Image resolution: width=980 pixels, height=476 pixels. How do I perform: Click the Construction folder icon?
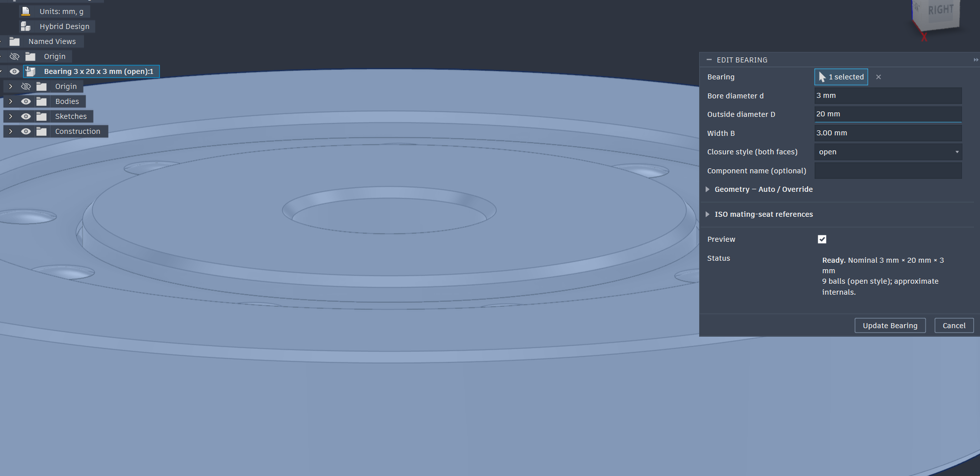coord(41,131)
